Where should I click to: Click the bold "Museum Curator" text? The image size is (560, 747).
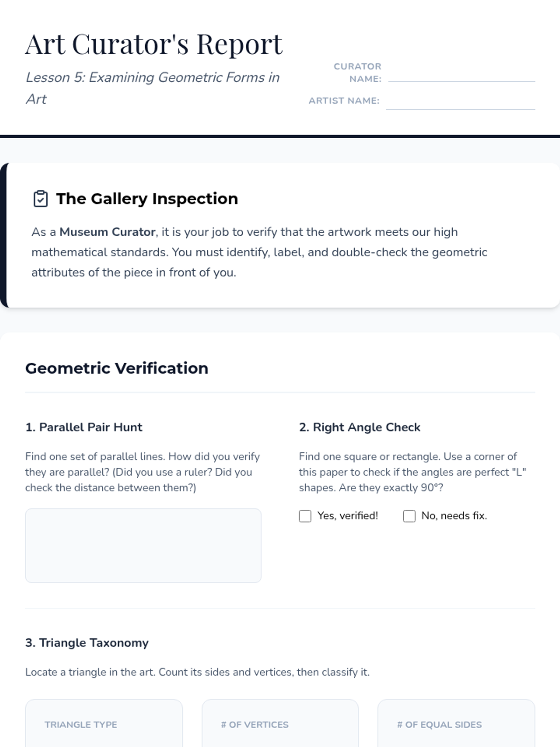(x=107, y=232)
